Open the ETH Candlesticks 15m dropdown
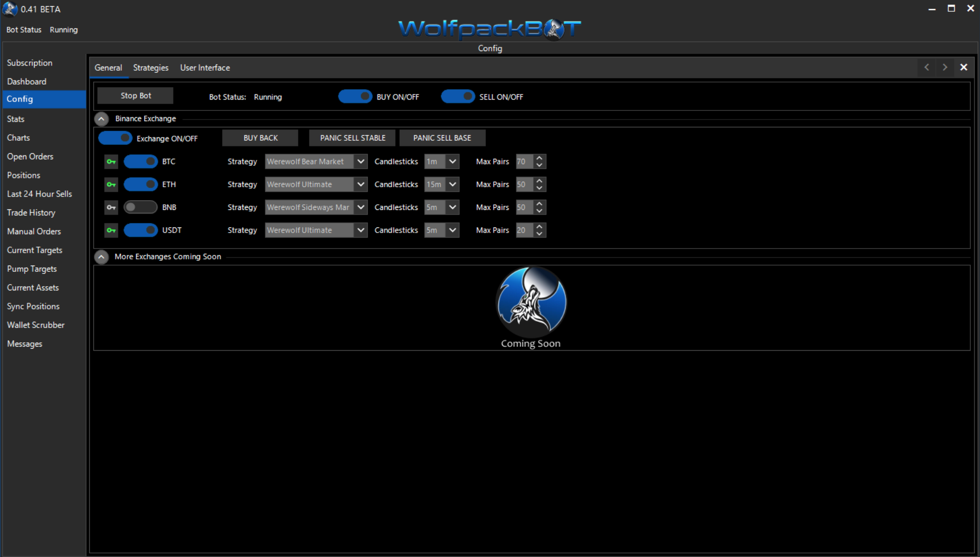Viewport: 980px width, 557px height. (442, 184)
